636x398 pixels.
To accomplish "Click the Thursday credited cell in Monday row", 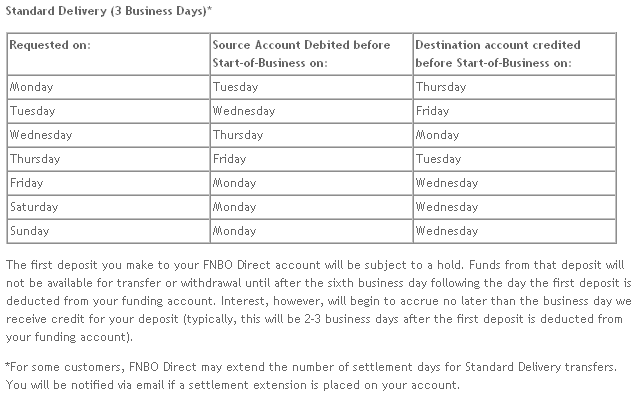I will (x=514, y=87).
